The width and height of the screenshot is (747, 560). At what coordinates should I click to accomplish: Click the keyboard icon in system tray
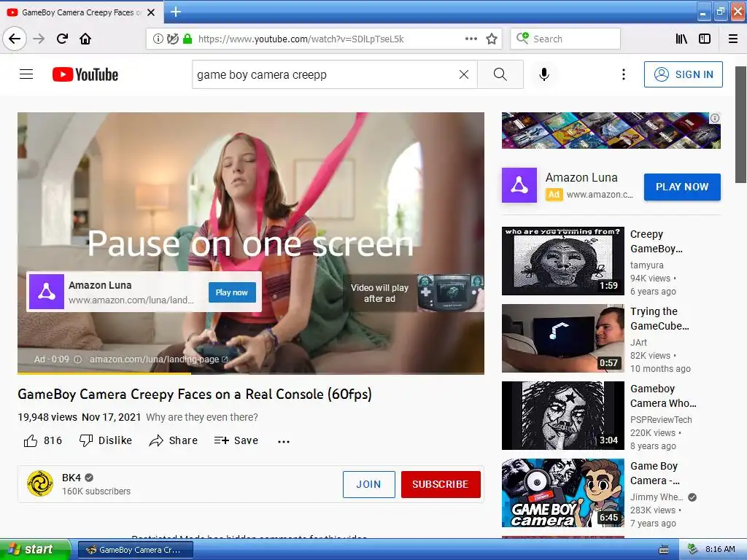[x=663, y=550]
